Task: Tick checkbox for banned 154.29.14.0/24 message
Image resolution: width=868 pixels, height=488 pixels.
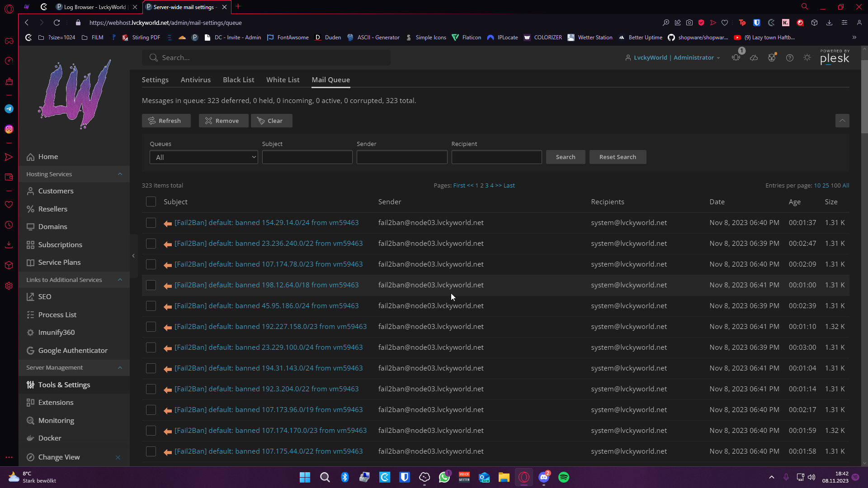Action: pyautogui.click(x=151, y=223)
